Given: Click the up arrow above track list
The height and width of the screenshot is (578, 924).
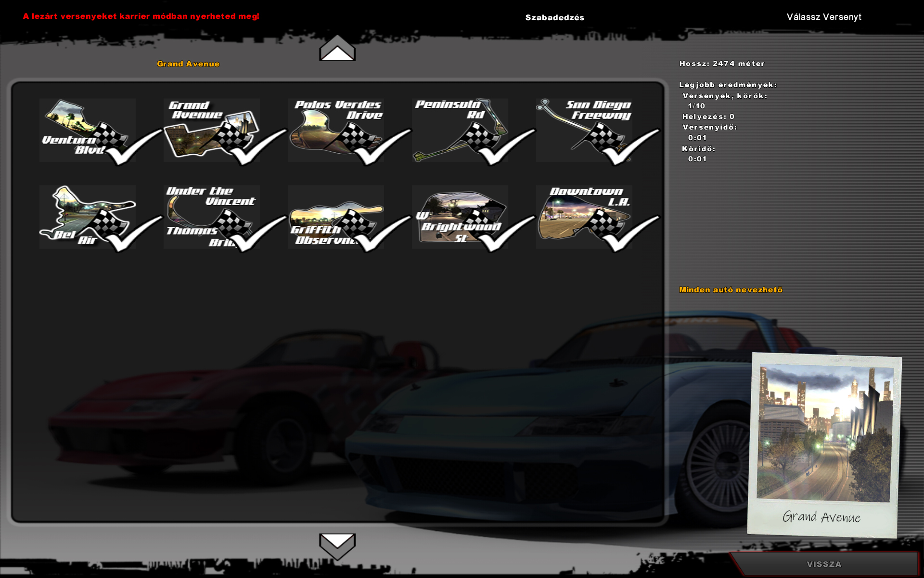Looking at the screenshot, I should point(337,48).
